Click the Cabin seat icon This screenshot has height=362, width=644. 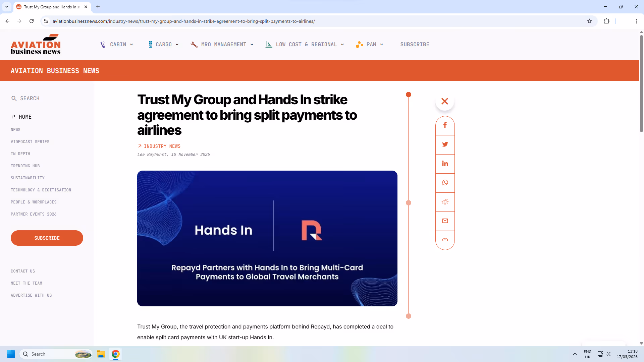pyautogui.click(x=103, y=45)
